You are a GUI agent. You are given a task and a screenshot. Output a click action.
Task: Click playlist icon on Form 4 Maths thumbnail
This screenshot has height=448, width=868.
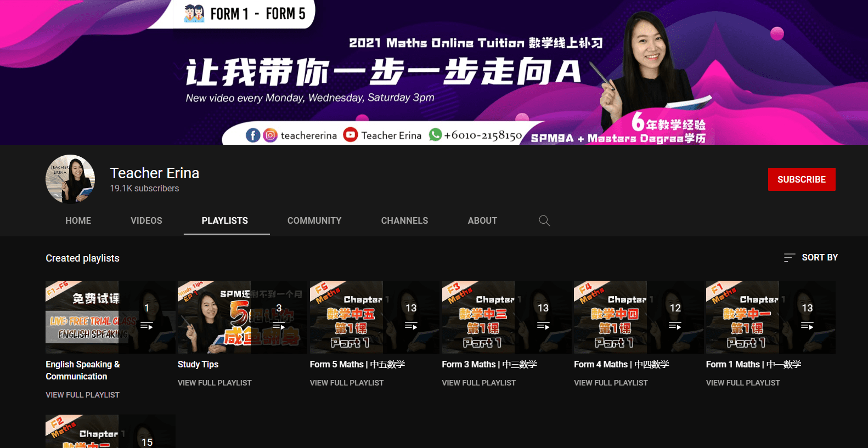[x=675, y=326]
